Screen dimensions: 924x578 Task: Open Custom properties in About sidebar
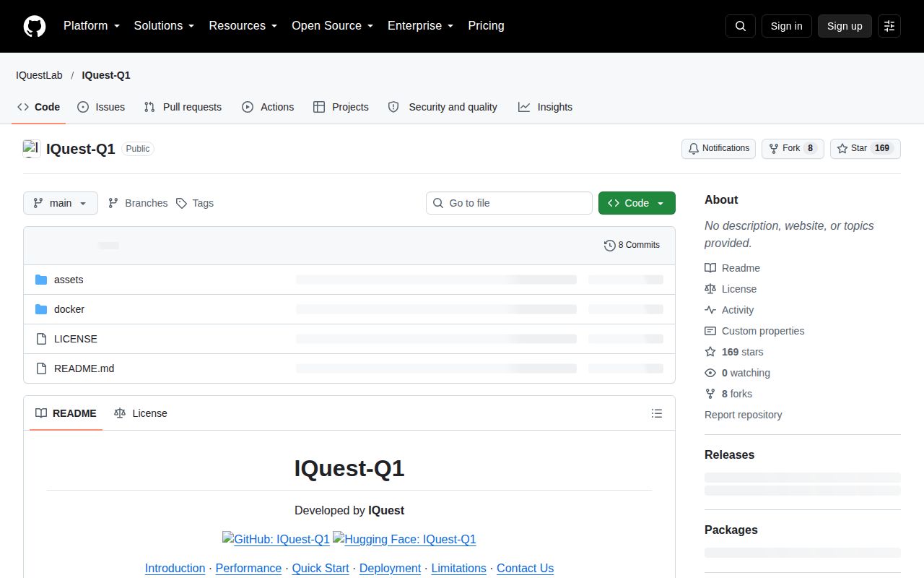click(x=754, y=331)
